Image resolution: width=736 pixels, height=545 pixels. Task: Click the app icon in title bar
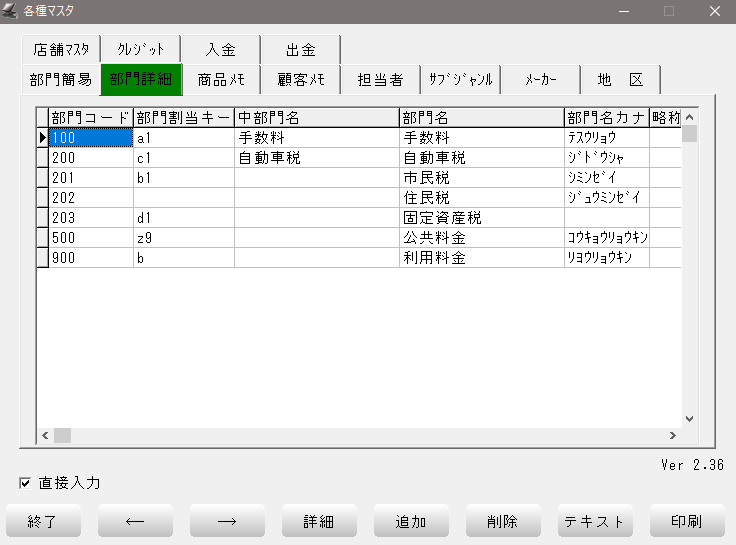(11, 11)
